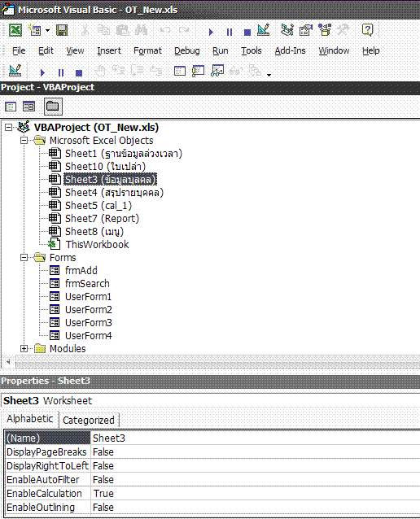The height and width of the screenshot is (519, 420).
Task: Select Sheet7 (Report) tree item
Action: pyautogui.click(x=102, y=219)
